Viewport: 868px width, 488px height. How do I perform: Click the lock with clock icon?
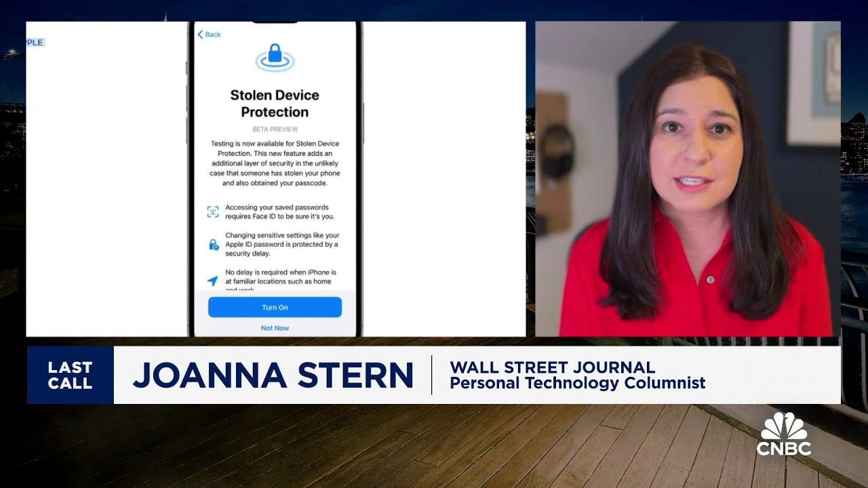click(213, 244)
